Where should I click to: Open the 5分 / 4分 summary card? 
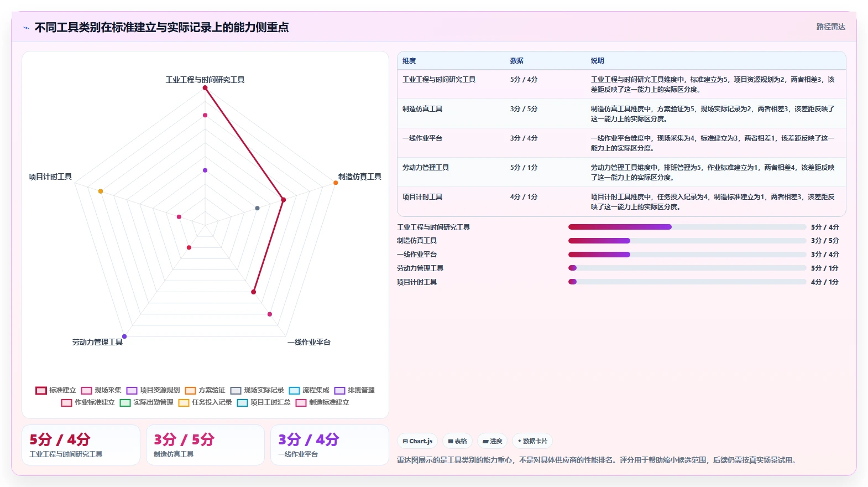point(81,445)
